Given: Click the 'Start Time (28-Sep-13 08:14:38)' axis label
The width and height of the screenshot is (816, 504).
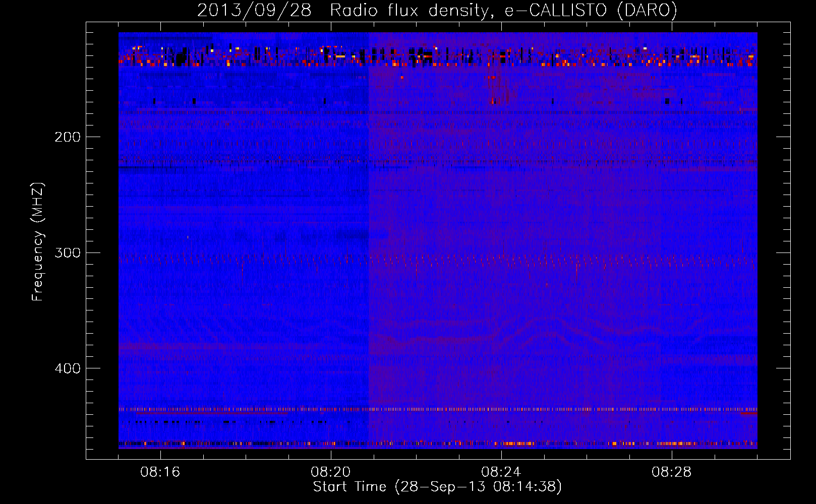Looking at the screenshot, I should click(437, 487).
